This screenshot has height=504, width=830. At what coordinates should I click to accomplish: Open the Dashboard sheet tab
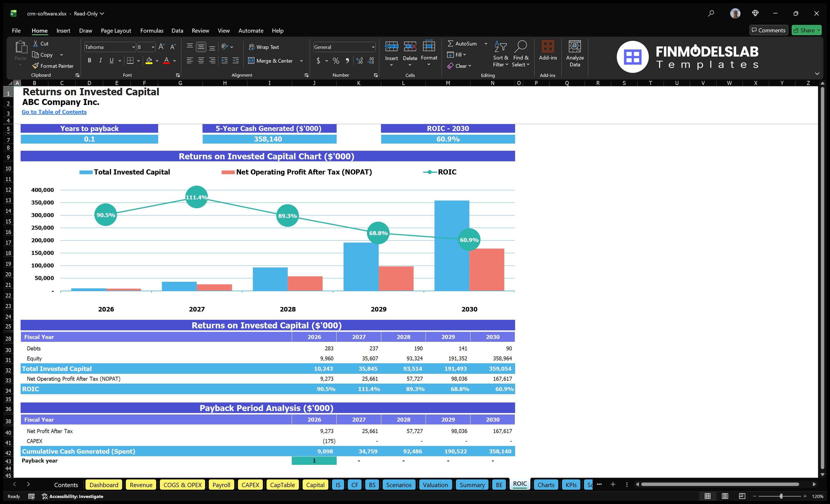(x=104, y=485)
